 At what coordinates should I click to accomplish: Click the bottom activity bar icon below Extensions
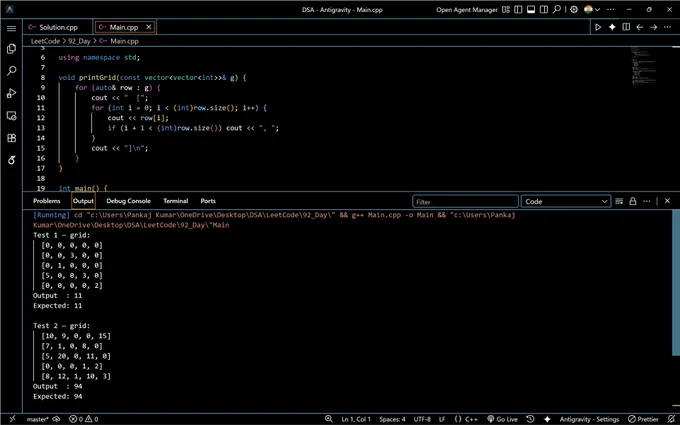click(x=12, y=160)
